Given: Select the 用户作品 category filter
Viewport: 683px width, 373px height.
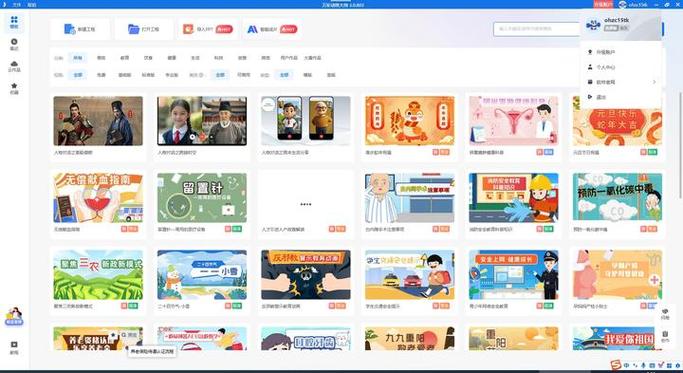Looking at the screenshot, I should coord(289,58).
